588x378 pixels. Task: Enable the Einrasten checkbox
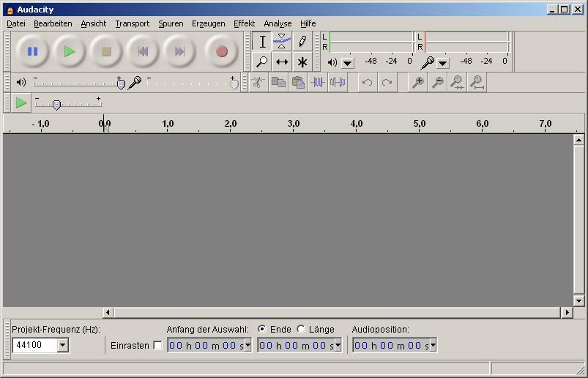click(158, 345)
